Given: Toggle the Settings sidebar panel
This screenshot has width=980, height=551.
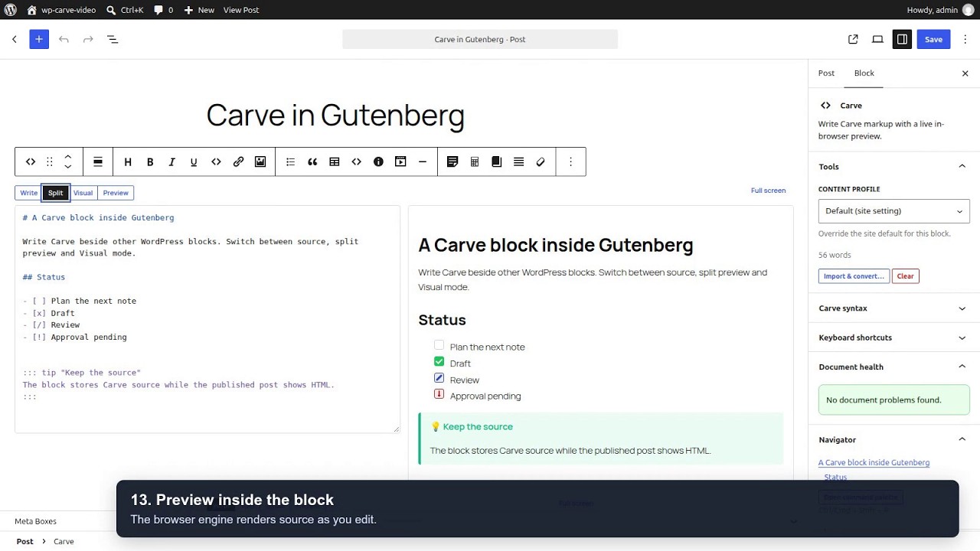Looking at the screenshot, I should pos(902,39).
